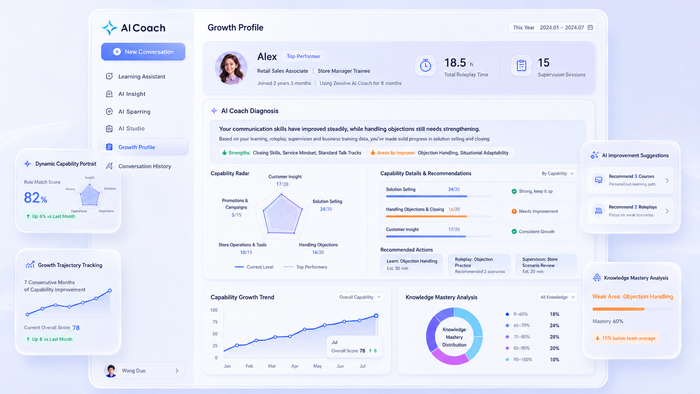The image size is (700, 394).
Task: Click the Up 6% vs Last Month tag
Action: (50, 216)
